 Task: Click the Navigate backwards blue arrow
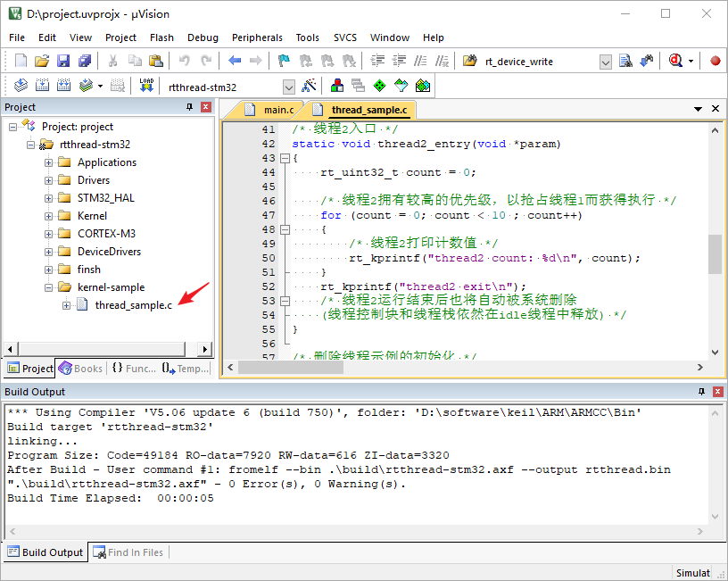tap(235, 61)
